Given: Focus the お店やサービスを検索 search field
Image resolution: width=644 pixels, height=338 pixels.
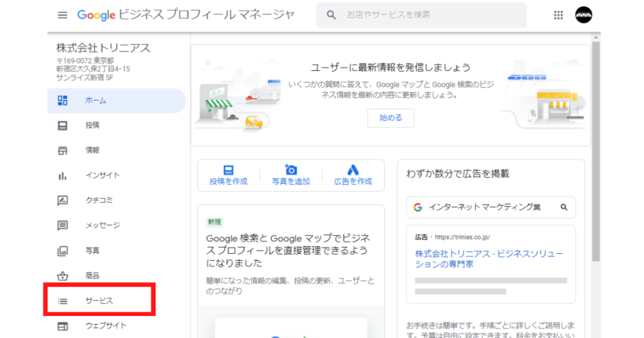Looking at the screenshot, I should [x=421, y=15].
